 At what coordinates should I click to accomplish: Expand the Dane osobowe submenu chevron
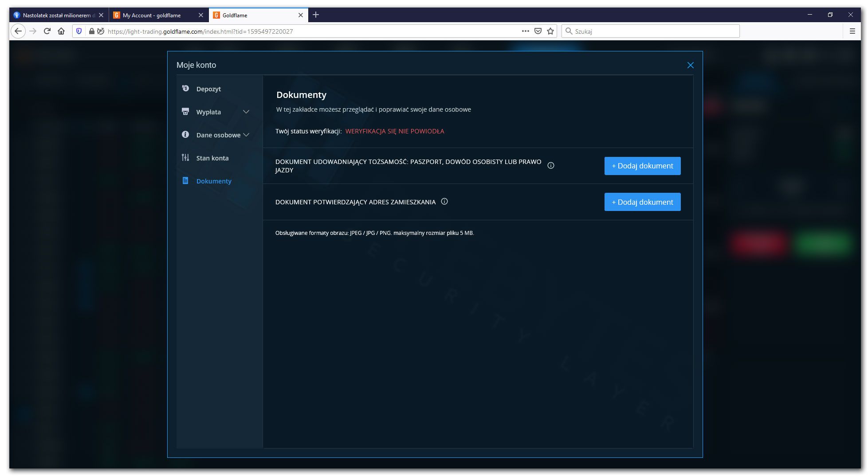246,135
